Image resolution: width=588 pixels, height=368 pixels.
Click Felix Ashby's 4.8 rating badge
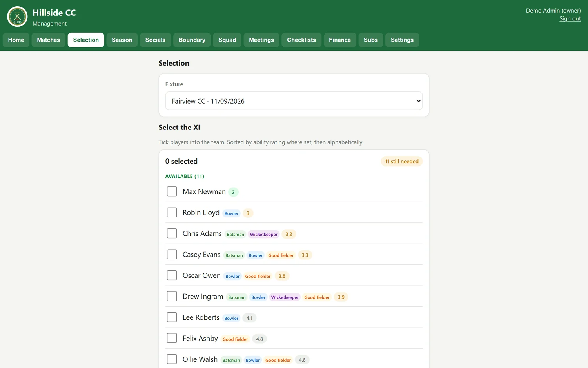tap(260, 339)
